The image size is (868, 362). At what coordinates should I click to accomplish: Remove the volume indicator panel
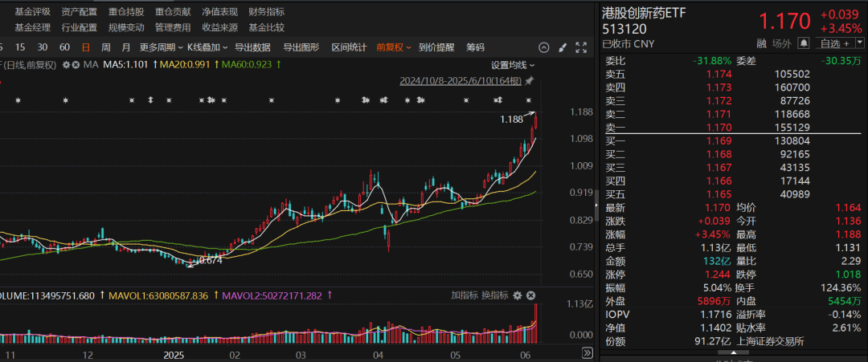(530, 295)
